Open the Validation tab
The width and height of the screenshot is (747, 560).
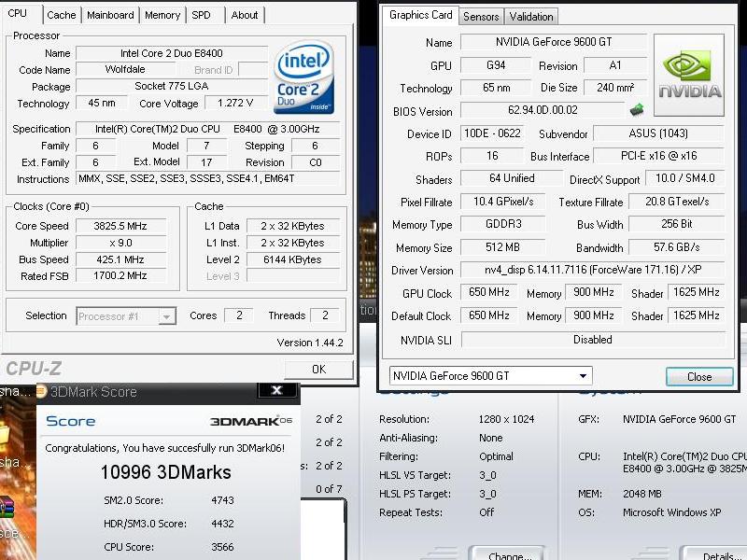(x=531, y=17)
